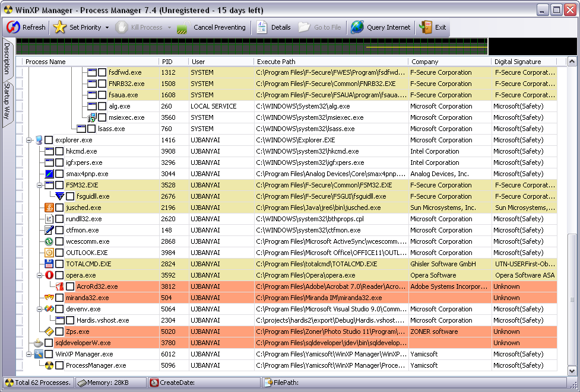Screen dimensions: 580x392
Task: Click the Refresh toolbar icon
Action: [x=13, y=27]
